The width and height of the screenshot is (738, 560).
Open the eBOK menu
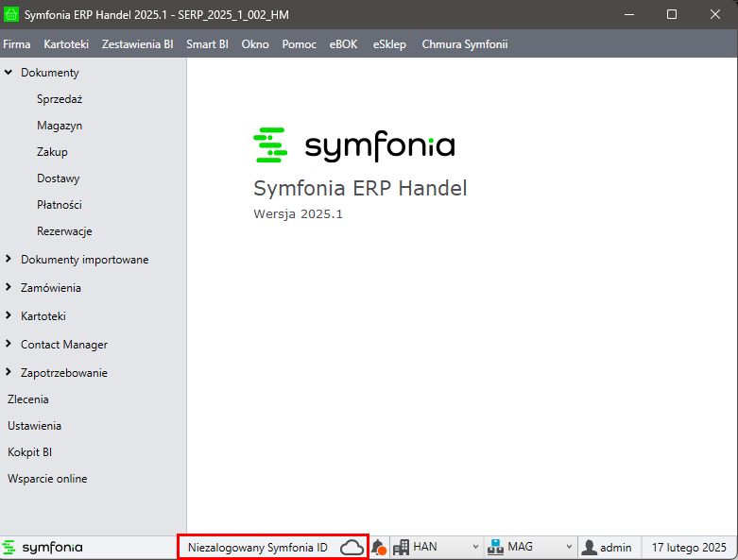coord(343,44)
